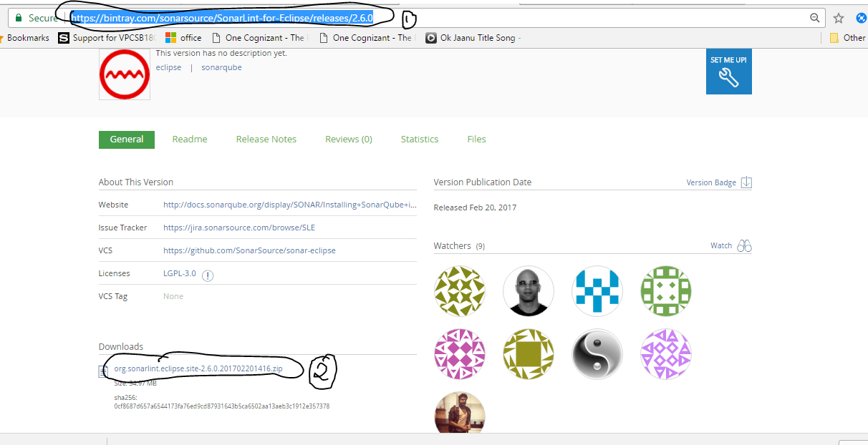
Task: Open the office bookmark
Action: click(x=183, y=38)
